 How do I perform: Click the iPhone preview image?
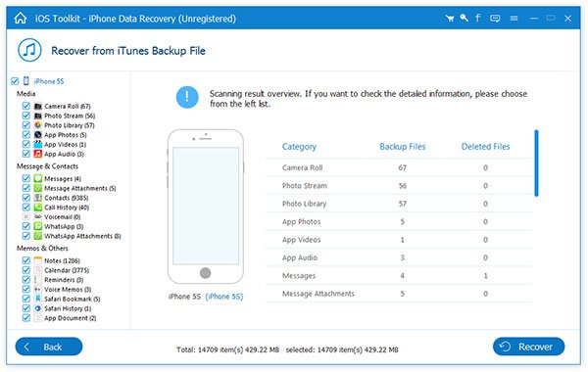click(x=206, y=207)
